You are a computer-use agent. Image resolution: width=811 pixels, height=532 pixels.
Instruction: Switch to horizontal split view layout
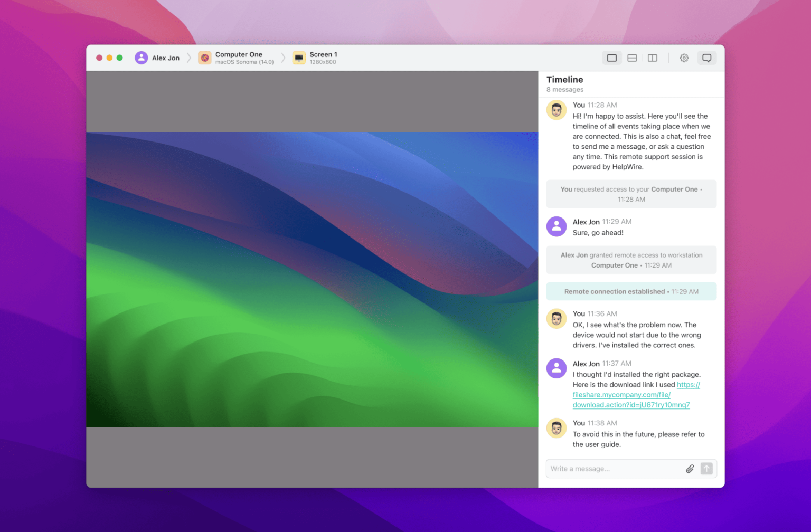(x=631, y=58)
